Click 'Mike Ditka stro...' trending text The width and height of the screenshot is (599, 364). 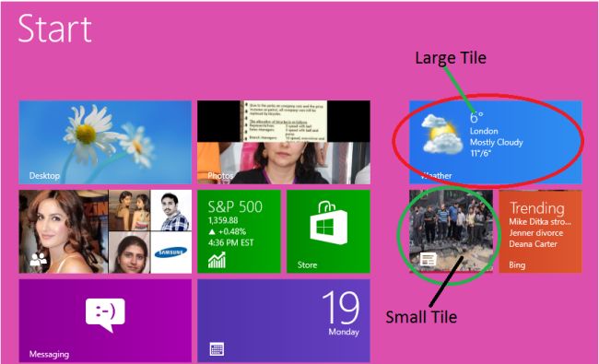coord(540,221)
